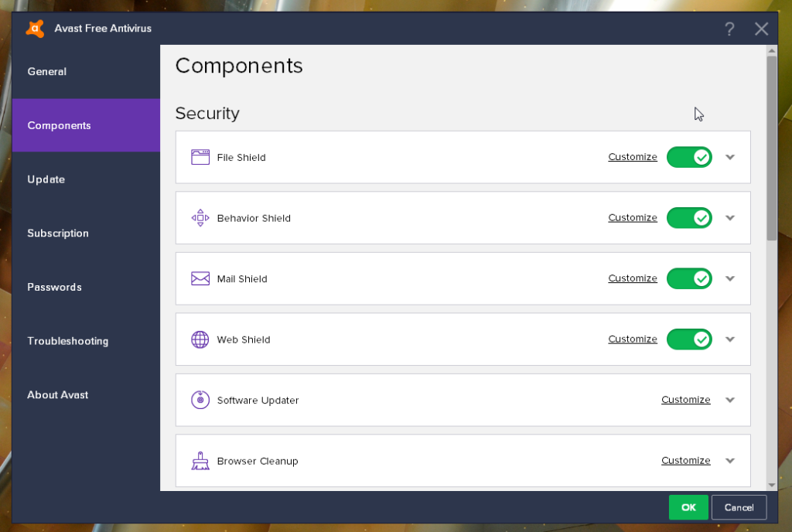792x532 pixels.
Task: Disable the File Shield toggle
Action: tap(689, 157)
